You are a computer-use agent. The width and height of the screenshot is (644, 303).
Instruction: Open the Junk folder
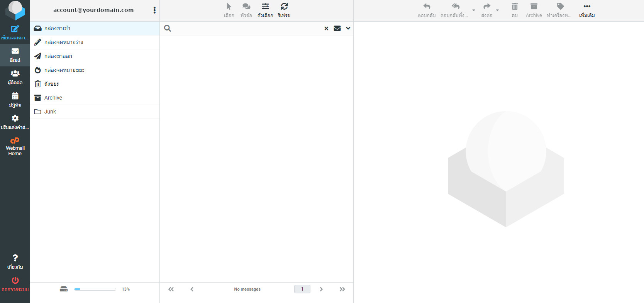coord(95,112)
